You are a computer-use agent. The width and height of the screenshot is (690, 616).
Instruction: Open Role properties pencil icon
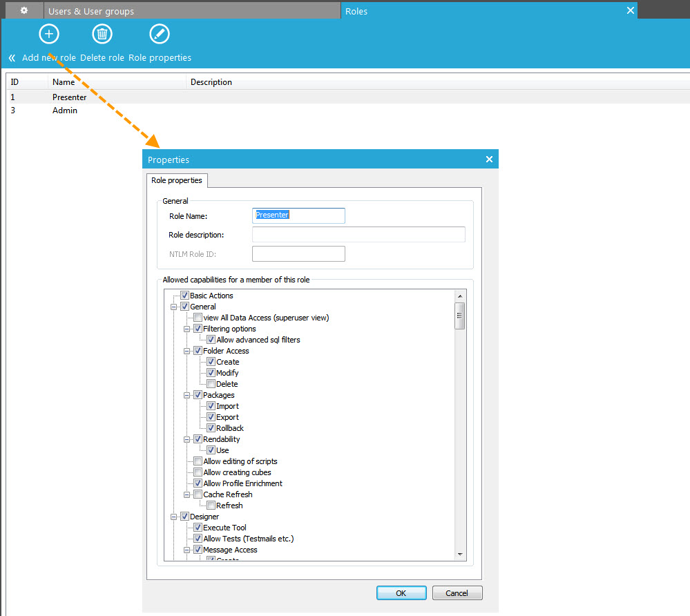[160, 34]
